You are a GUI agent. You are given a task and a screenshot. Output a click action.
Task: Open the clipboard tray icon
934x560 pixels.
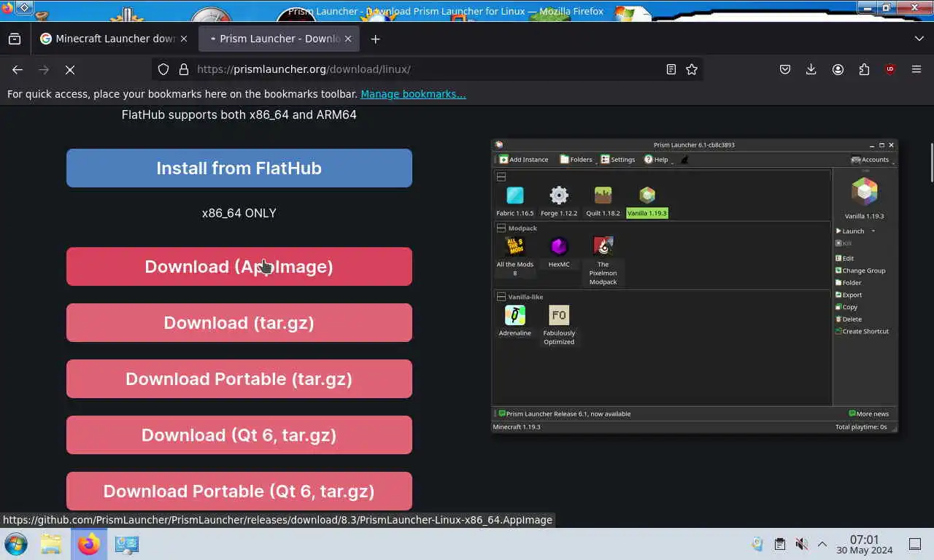click(780, 544)
